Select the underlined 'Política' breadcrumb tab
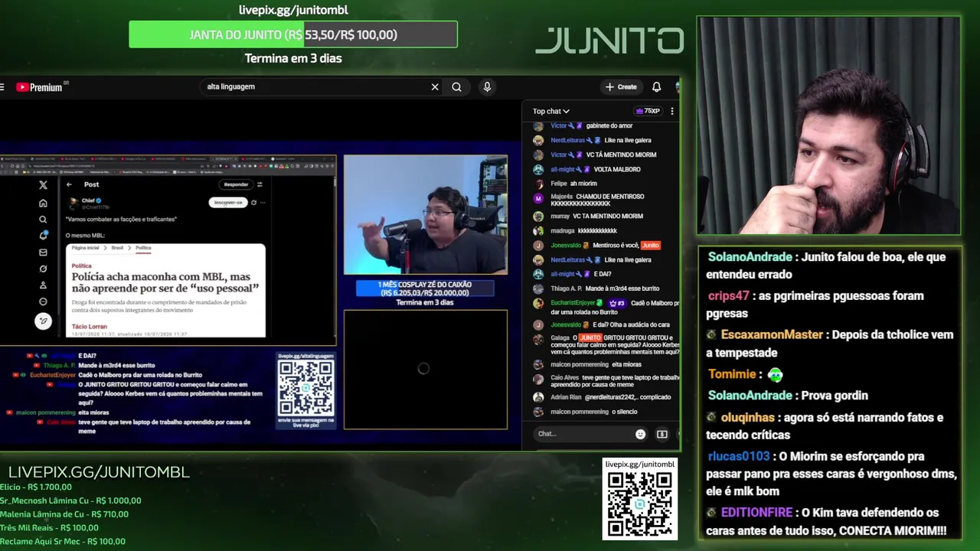The width and height of the screenshot is (980, 551). (x=143, y=248)
